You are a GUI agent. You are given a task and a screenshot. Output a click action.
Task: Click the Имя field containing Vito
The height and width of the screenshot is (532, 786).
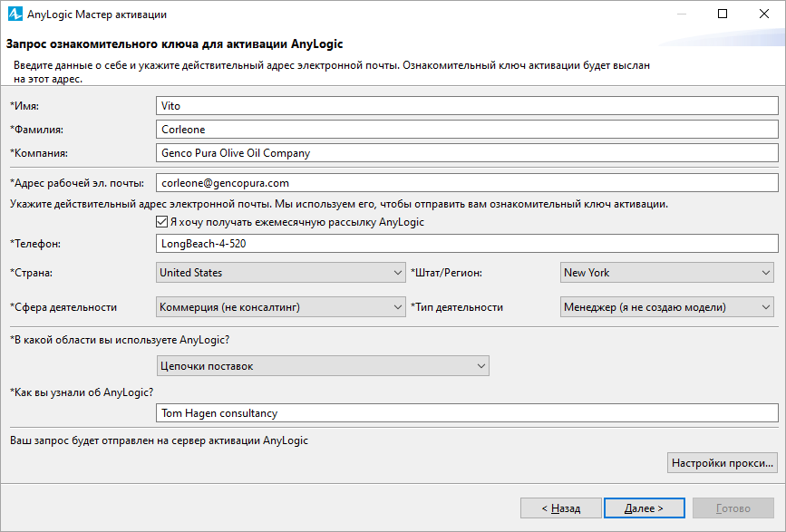[467, 106]
